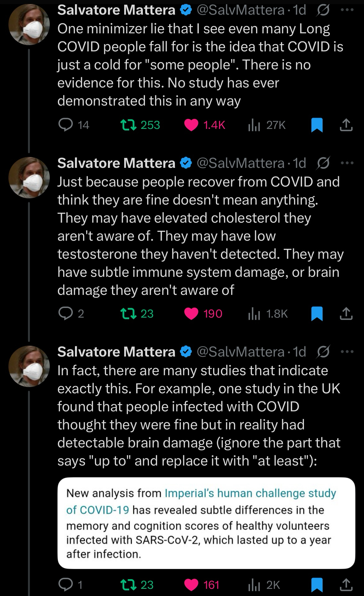This screenshot has width=364, height=596.
Task: Reply to the 'One minimizer lie' tweet
Action: (x=65, y=125)
